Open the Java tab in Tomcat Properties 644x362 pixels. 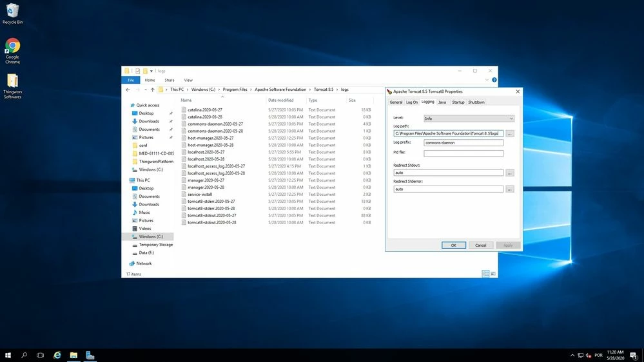click(x=442, y=102)
